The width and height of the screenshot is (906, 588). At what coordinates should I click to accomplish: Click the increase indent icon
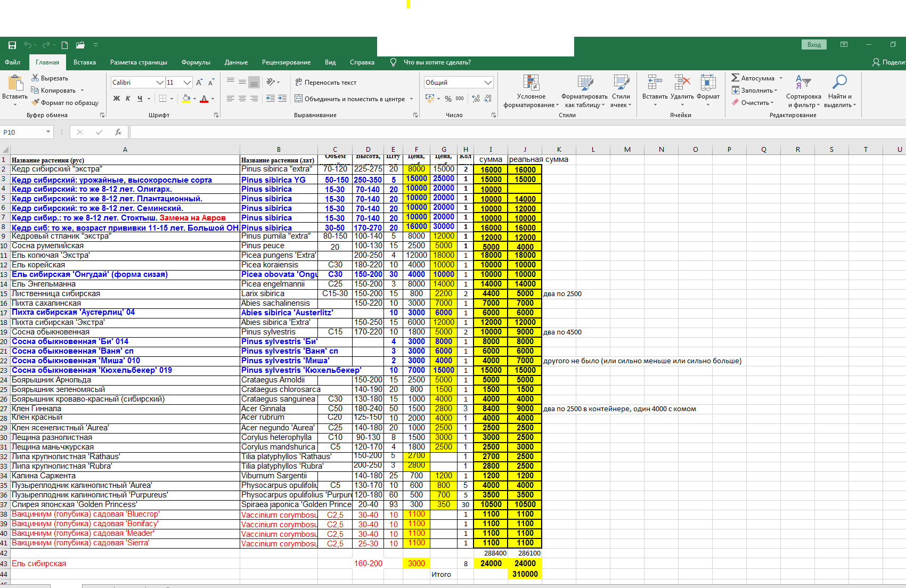click(282, 99)
